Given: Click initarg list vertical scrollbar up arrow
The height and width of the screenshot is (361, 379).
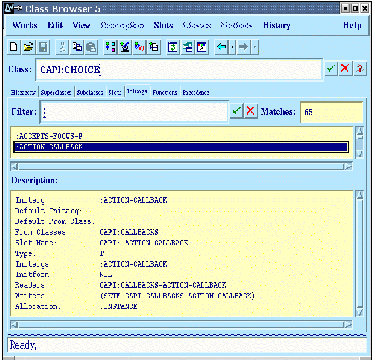Looking at the screenshot, I should pyautogui.click(x=359, y=130).
